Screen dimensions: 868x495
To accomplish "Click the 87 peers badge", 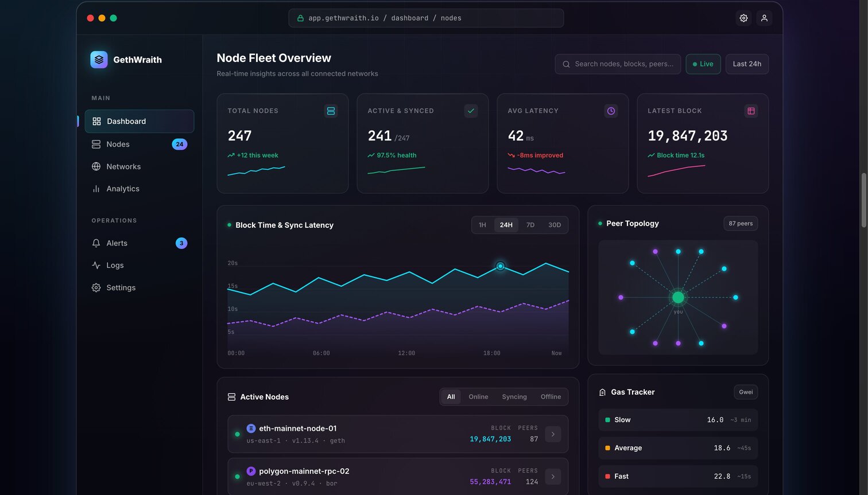I will point(741,223).
